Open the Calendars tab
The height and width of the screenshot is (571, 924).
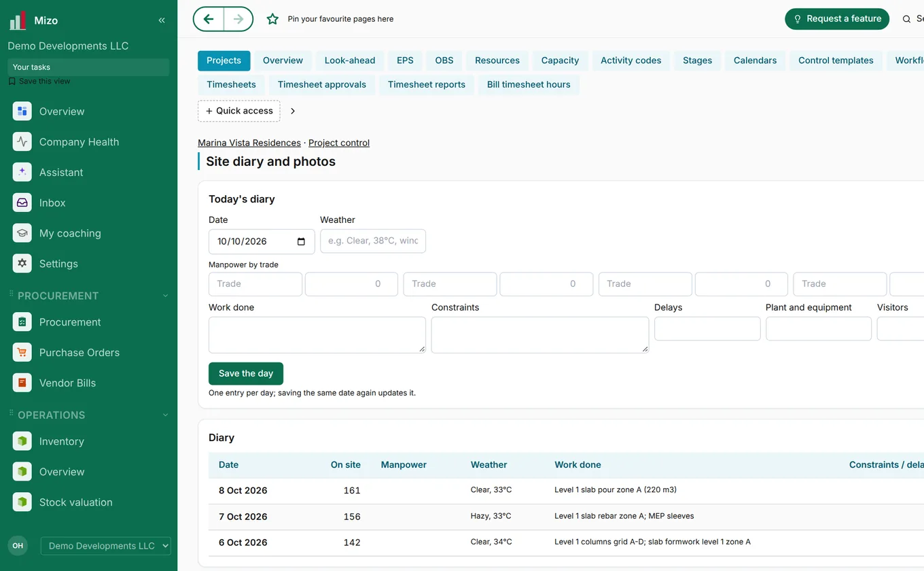point(755,60)
